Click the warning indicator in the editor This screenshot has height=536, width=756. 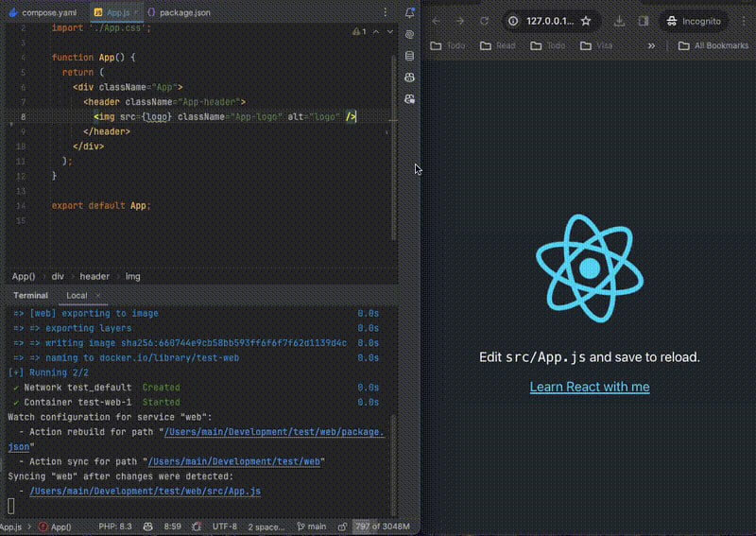(x=359, y=32)
